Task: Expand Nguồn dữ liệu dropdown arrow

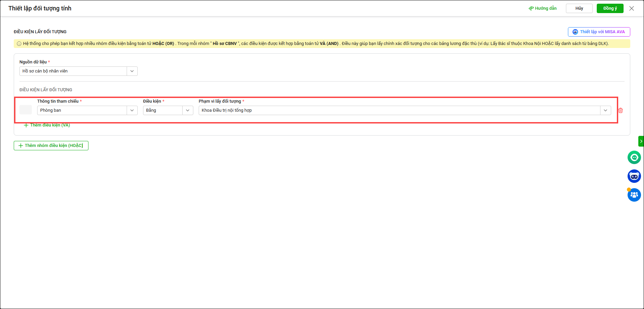Action: click(132, 71)
